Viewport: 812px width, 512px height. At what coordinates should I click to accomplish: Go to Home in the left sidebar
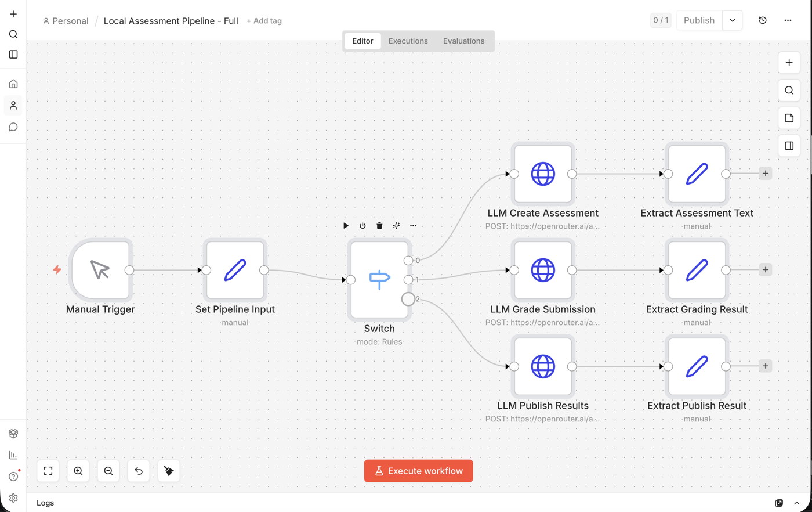[x=13, y=84]
